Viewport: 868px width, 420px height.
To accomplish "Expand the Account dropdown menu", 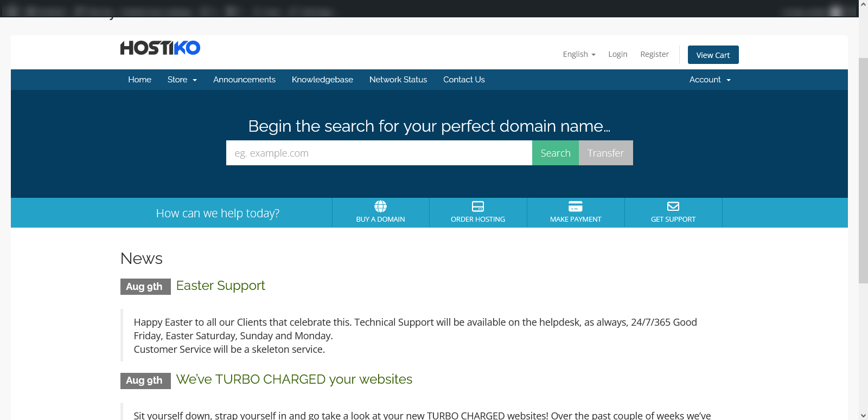I will 710,80.
